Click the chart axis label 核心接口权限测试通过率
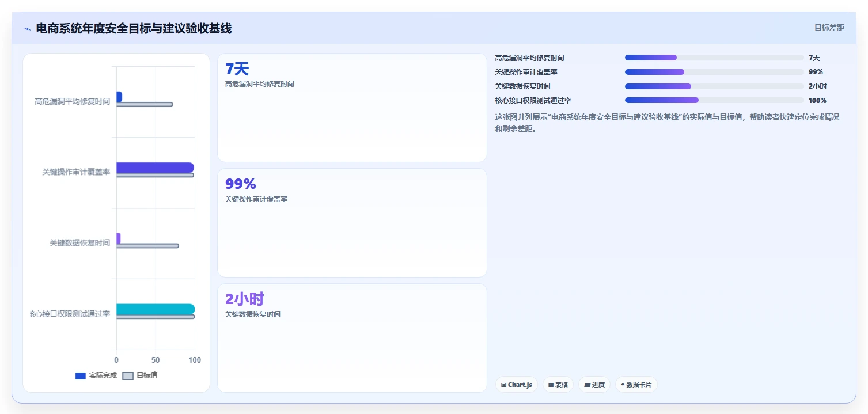Screen dimensions: 868x414 click(x=70, y=314)
